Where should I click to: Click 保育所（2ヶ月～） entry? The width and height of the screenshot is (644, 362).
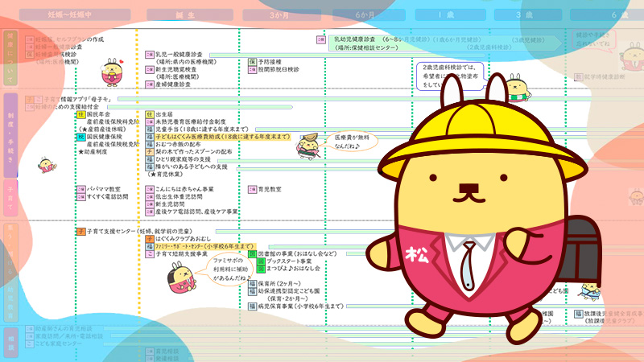[279, 284]
